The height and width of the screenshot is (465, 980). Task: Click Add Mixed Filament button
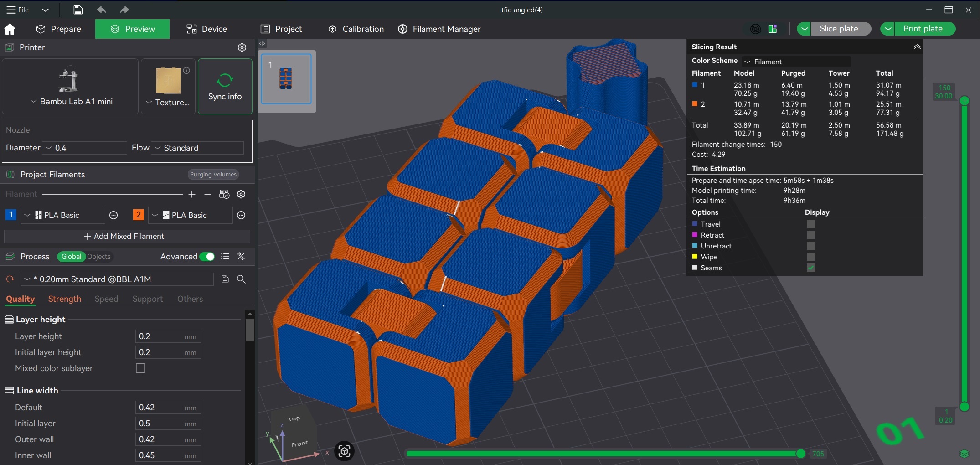(127, 236)
